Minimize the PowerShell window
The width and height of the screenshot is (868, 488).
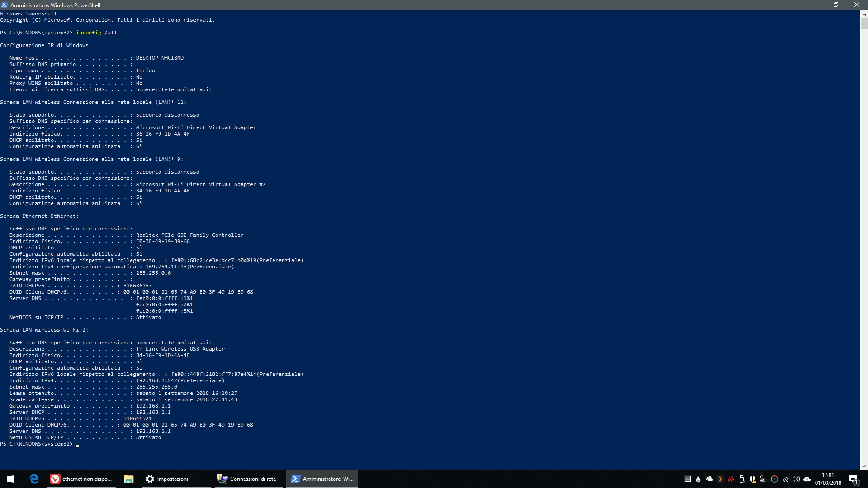pyautogui.click(x=816, y=5)
